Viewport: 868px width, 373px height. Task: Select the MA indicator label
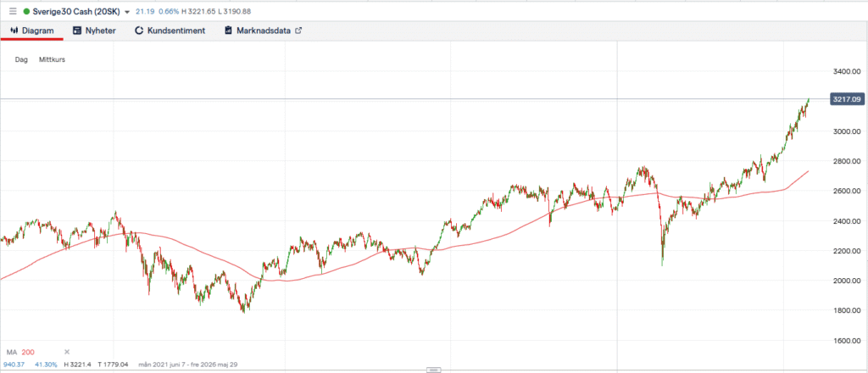[12, 351]
